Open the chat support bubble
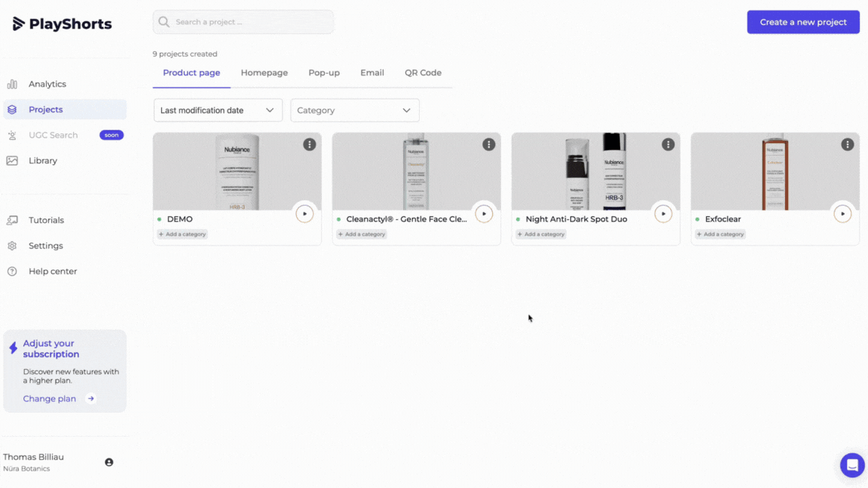 852,465
